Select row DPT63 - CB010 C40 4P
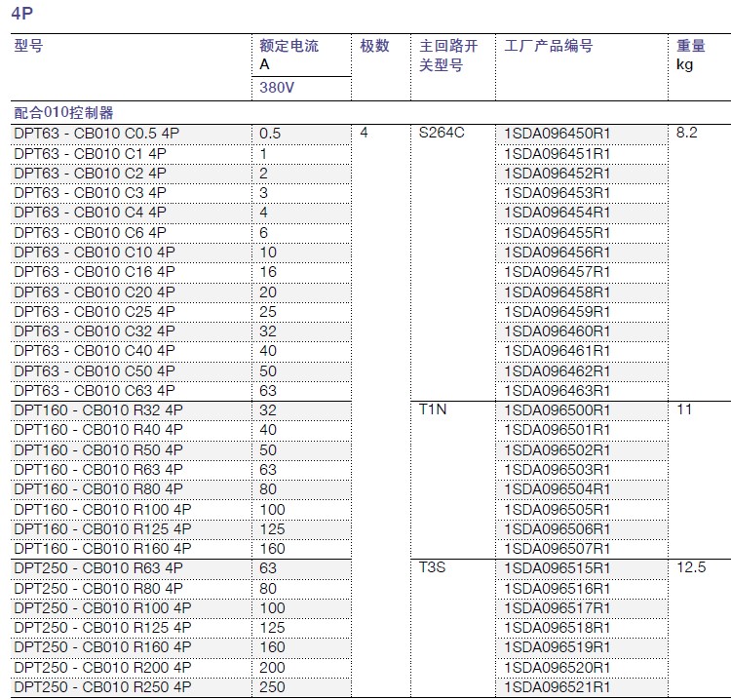Viewport: 731px width, 700px height. click(x=370, y=351)
